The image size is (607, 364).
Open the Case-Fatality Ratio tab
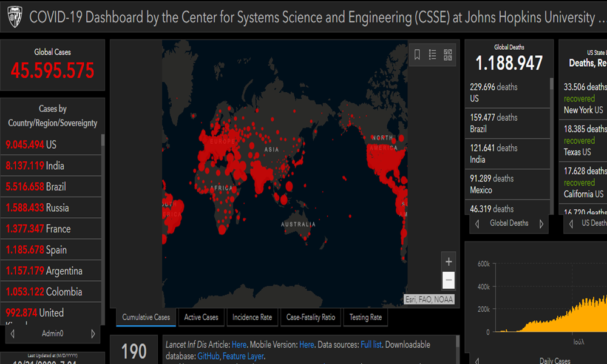click(x=310, y=317)
